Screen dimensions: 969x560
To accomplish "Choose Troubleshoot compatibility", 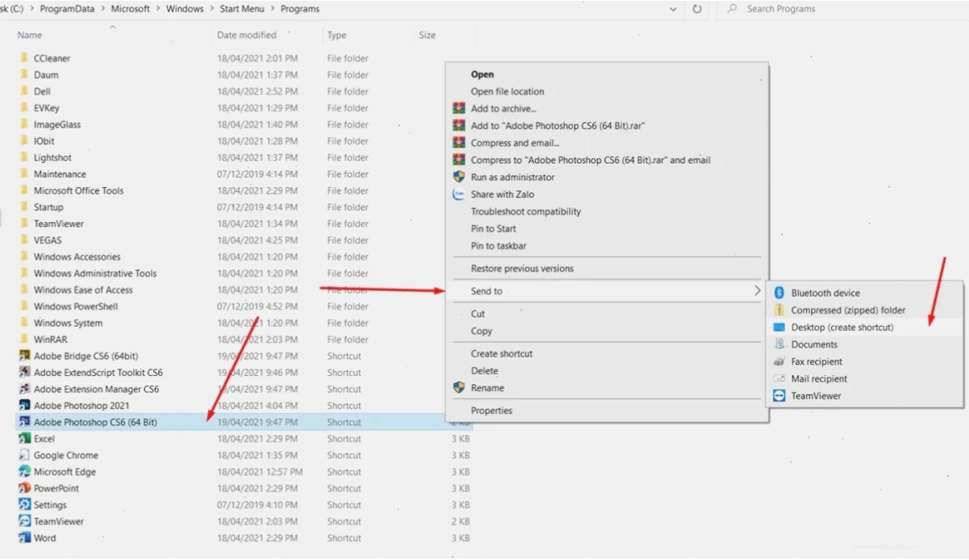I will pos(526,211).
